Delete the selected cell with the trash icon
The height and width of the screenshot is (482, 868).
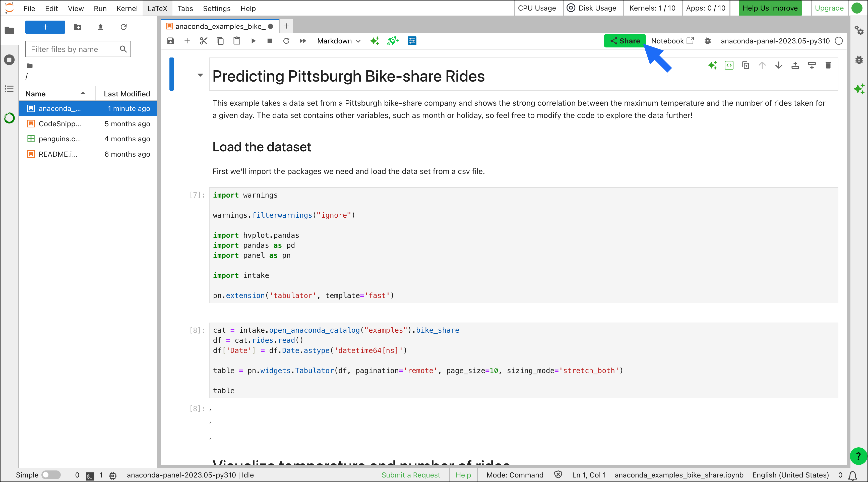(x=828, y=65)
